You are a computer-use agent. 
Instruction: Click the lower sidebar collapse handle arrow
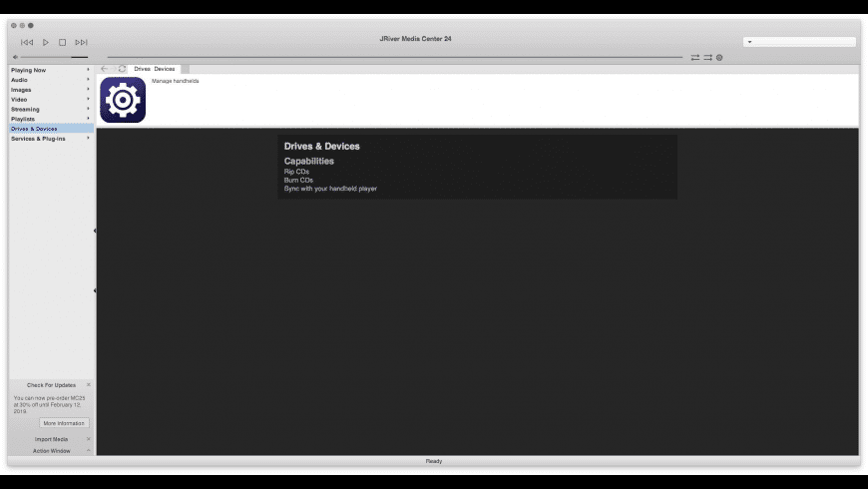(x=95, y=290)
